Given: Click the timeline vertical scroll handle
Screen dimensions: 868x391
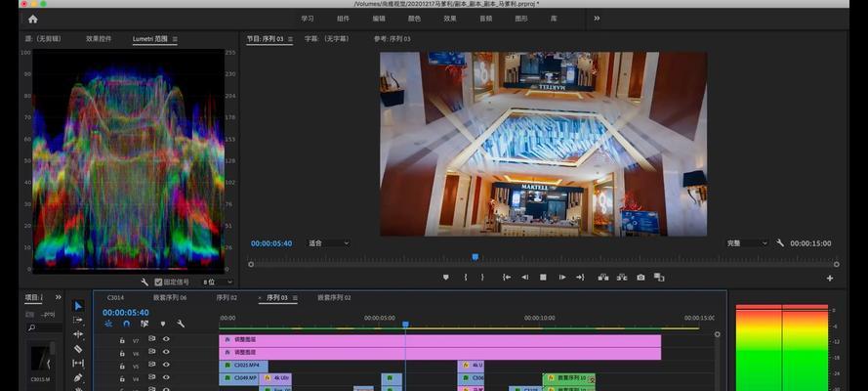Looking at the screenshot, I should click(717, 334).
